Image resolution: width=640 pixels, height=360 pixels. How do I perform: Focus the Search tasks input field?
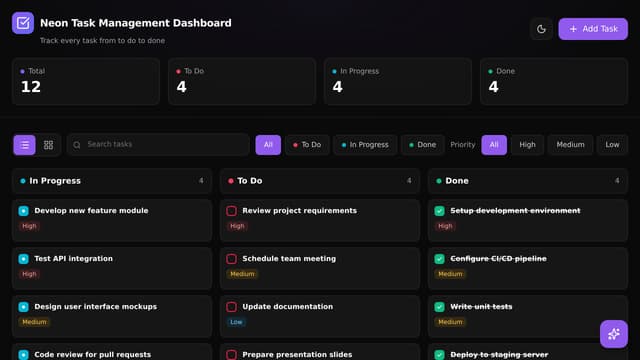click(158, 144)
